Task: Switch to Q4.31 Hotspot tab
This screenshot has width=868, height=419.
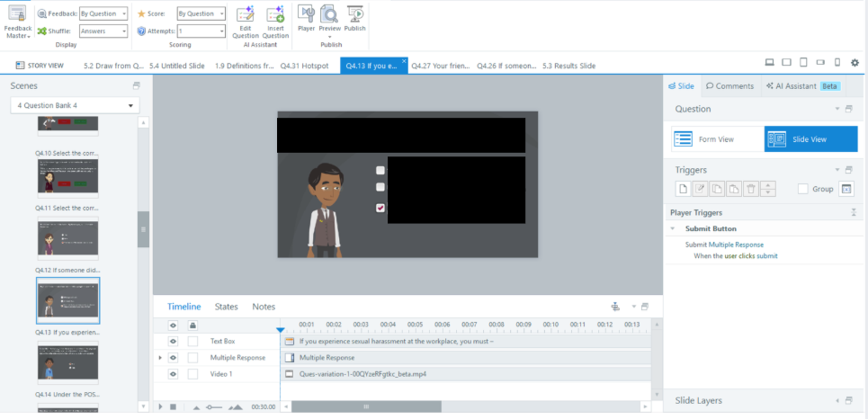Action: point(304,66)
